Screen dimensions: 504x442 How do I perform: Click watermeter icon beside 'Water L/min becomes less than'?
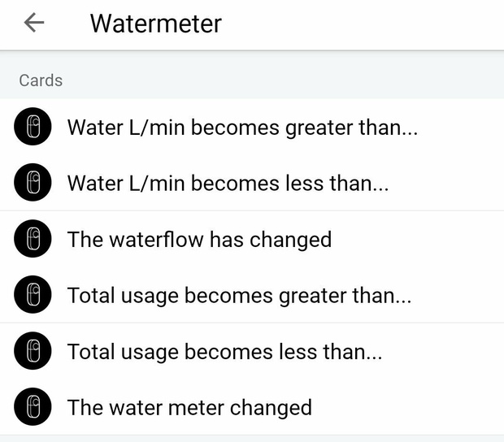tap(33, 182)
